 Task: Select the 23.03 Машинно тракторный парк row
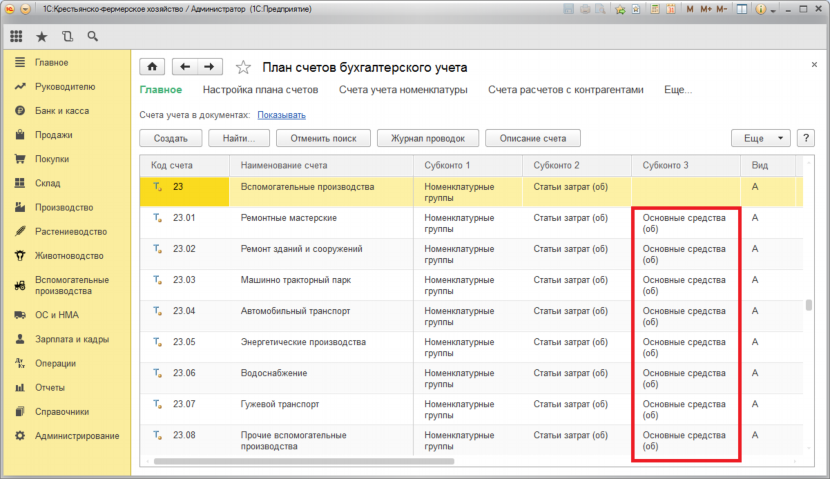coord(296,280)
